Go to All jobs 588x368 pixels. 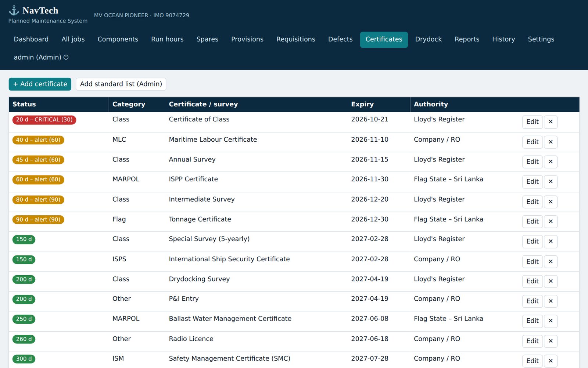coord(73,39)
